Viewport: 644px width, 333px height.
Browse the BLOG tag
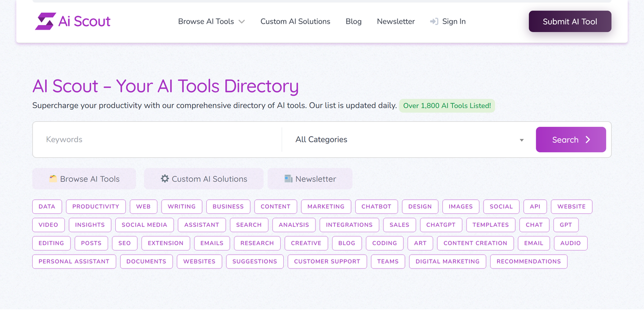pyautogui.click(x=347, y=243)
